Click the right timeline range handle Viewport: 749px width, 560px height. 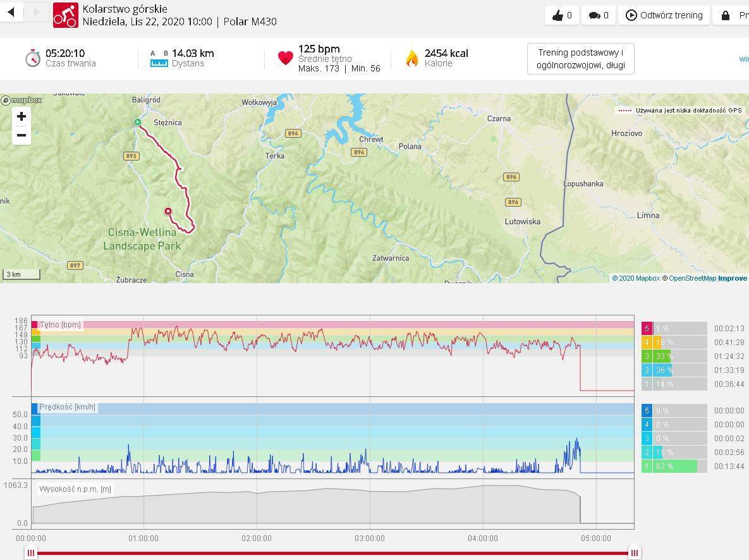(634, 553)
